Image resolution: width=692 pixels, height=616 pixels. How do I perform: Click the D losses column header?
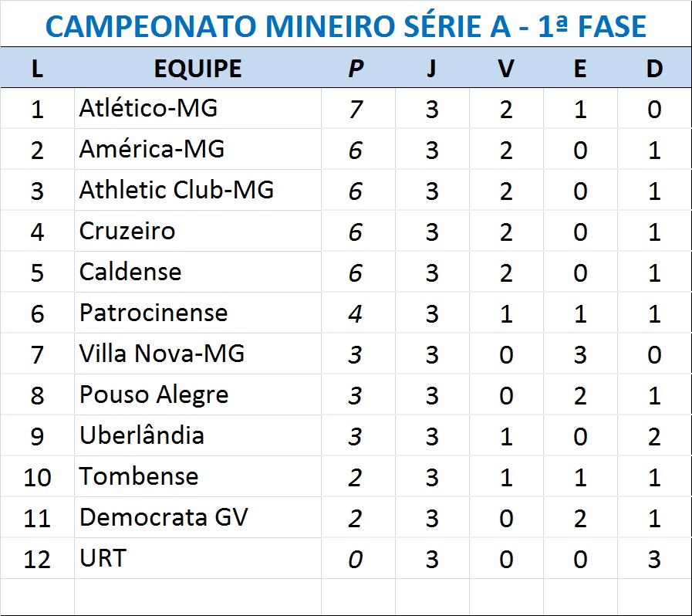coord(654,68)
